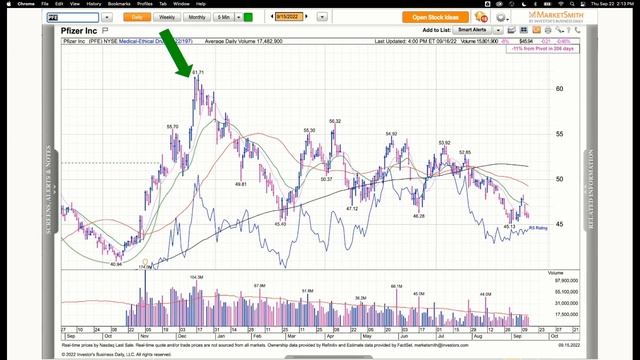
Task: Step chart date back with left arrow
Action: click(272, 17)
